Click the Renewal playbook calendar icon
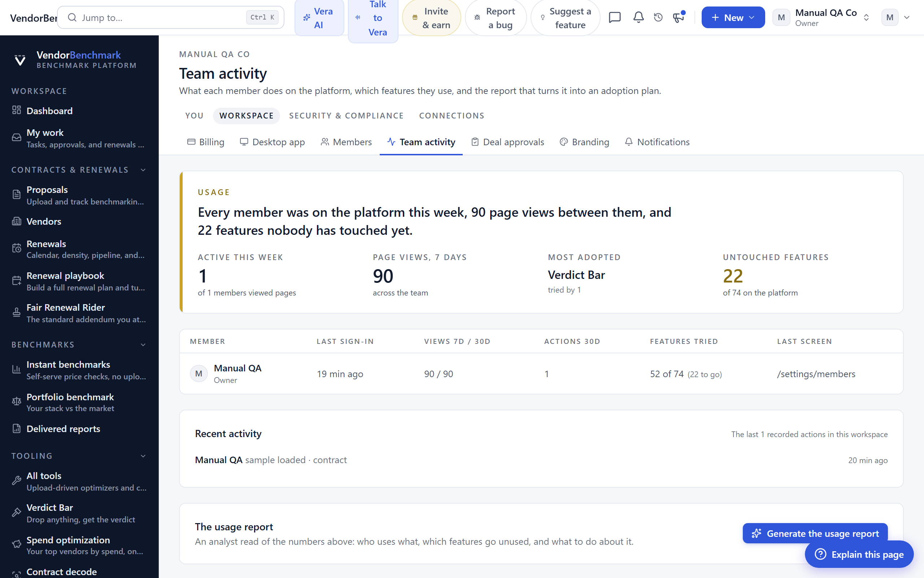The width and height of the screenshot is (924, 578). point(16,281)
